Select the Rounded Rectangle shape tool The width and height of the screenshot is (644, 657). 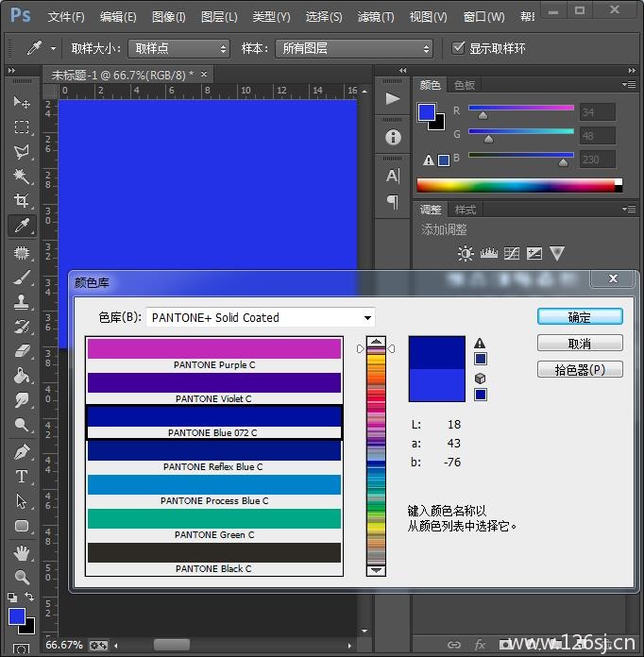22,526
